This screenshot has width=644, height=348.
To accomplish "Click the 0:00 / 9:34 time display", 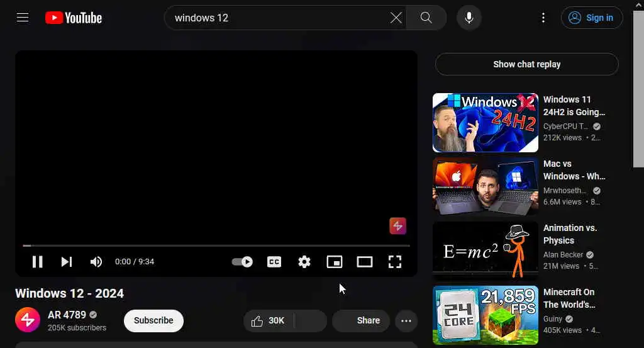I will coord(135,262).
